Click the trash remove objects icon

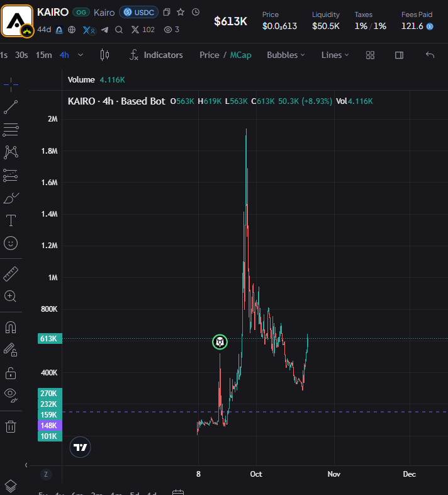pos(11,426)
